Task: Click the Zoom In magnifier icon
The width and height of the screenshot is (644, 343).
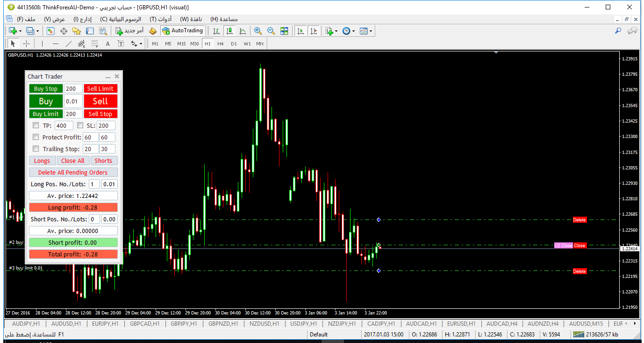Action: (258, 31)
